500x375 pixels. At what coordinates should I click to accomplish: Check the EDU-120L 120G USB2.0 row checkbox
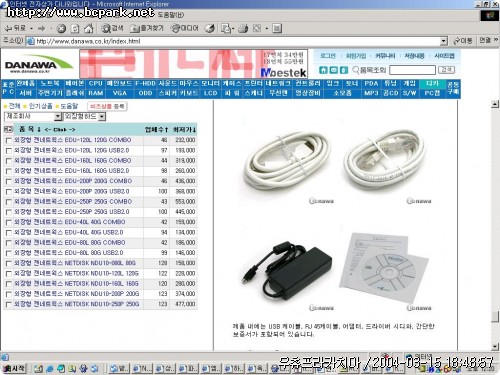(8, 151)
